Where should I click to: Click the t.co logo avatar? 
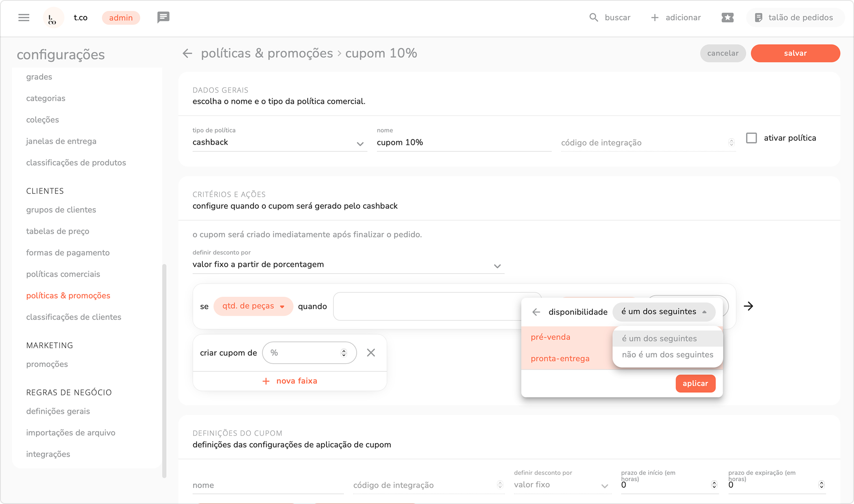(53, 18)
